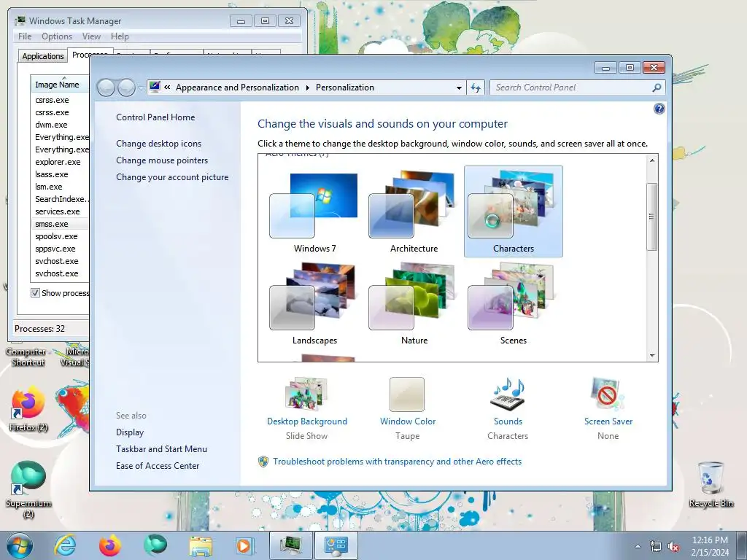This screenshot has width=747, height=560.
Task: Click the themes list scroll up arrow
Action: point(652,160)
